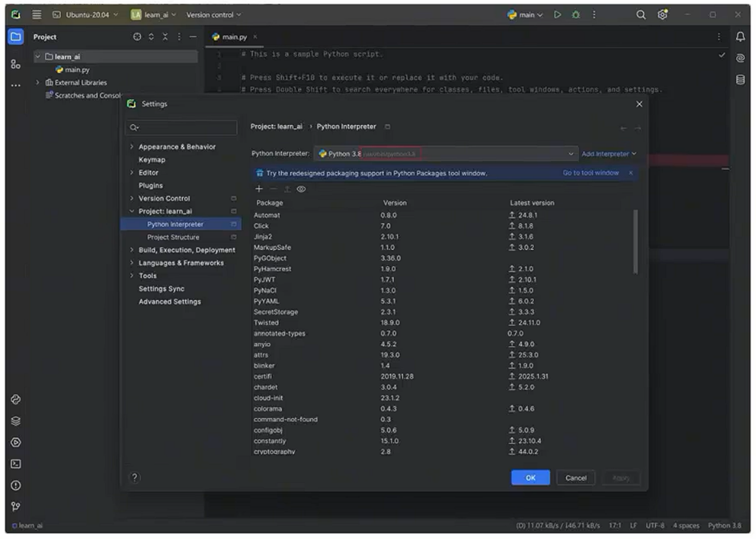The image size is (756, 539).
Task: Hide the Project panel with the minus icon
Action: point(193,37)
